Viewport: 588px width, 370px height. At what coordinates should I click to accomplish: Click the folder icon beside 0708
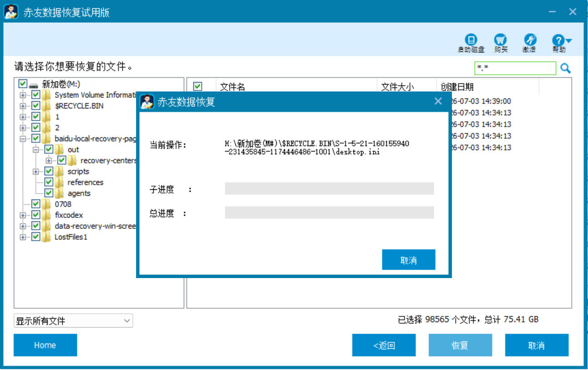46,204
